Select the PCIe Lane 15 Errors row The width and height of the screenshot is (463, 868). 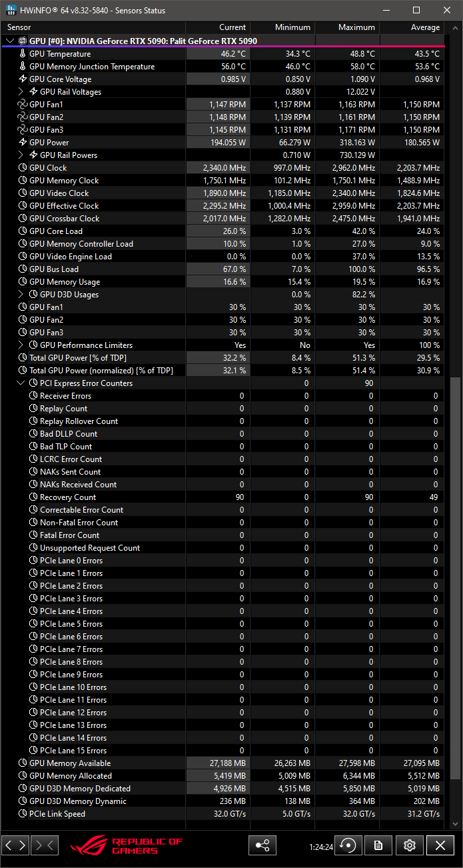click(x=223, y=751)
